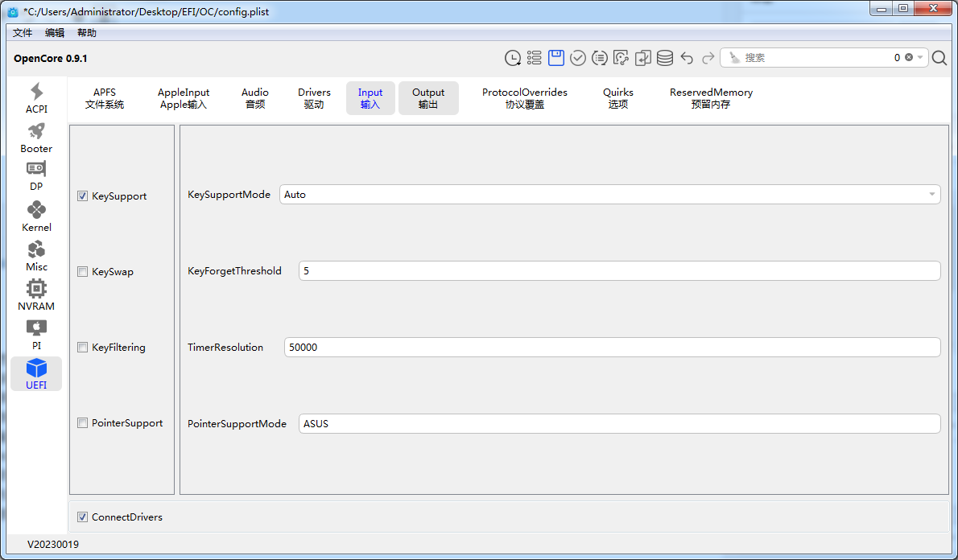Click the undo arrow icon
Screen dimensions: 958x560
coord(687,58)
